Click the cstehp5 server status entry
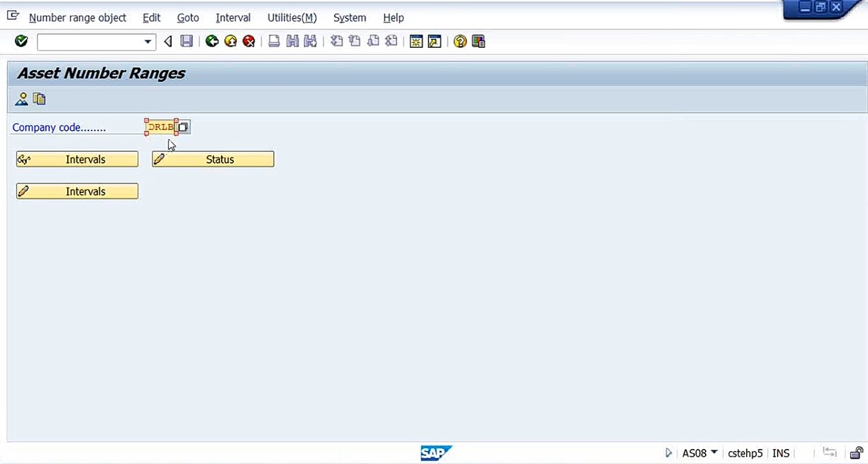The width and height of the screenshot is (868, 464). coord(745,453)
